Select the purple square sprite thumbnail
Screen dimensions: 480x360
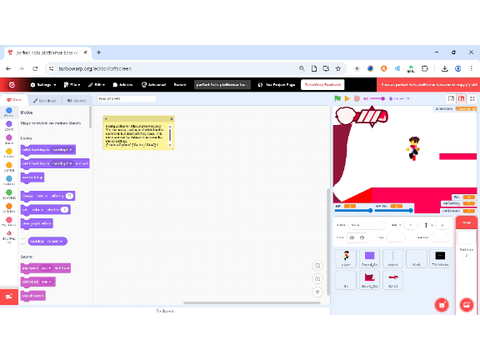[x=369, y=258]
